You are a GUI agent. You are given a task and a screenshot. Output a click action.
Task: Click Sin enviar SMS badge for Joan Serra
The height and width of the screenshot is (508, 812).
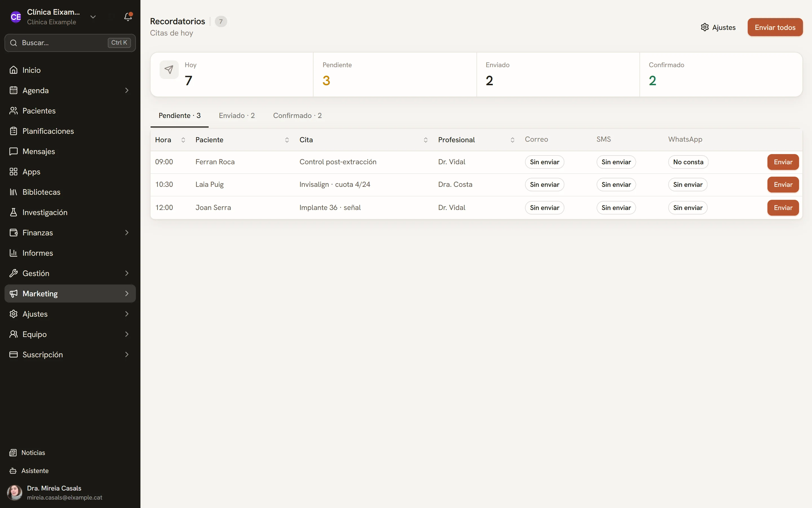point(616,208)
